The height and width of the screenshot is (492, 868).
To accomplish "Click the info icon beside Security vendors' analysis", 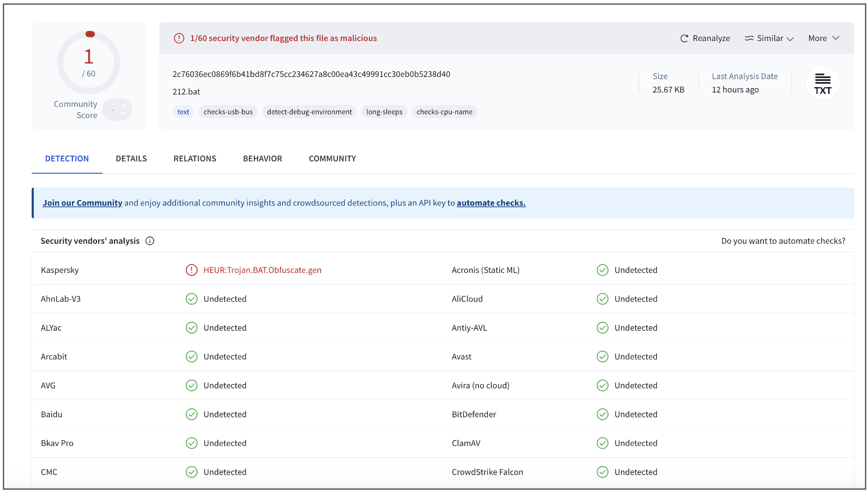I will point(150,241).
